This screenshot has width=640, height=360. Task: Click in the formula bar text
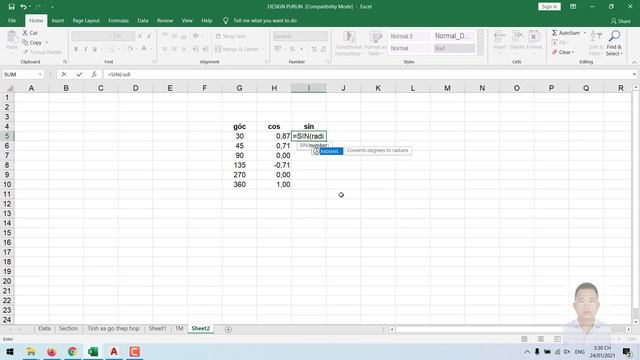coord(119,74)
